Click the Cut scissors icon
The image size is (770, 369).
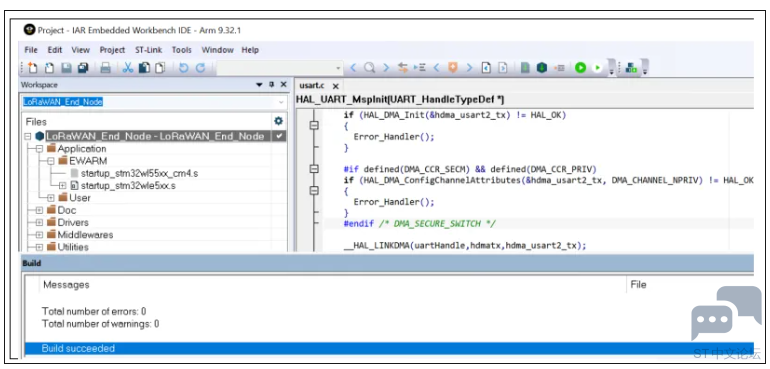[128, 68]
